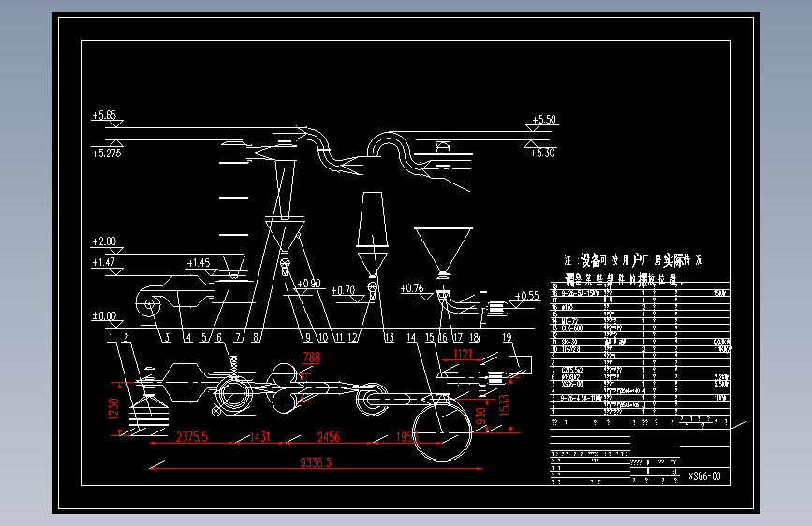The image size is (812, 526).
Task: Click the overall 9336.5 dimension text
Action: click(x=316, y=462)
